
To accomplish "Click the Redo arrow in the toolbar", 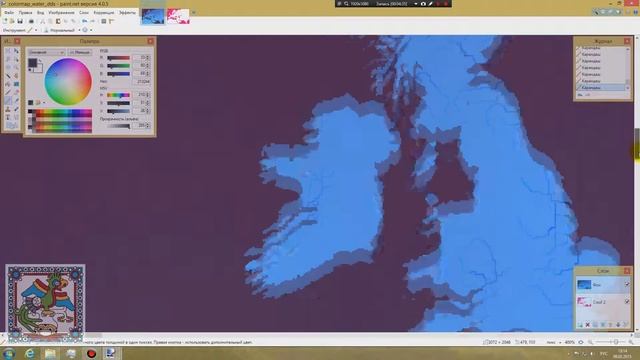I will [93, 21].
